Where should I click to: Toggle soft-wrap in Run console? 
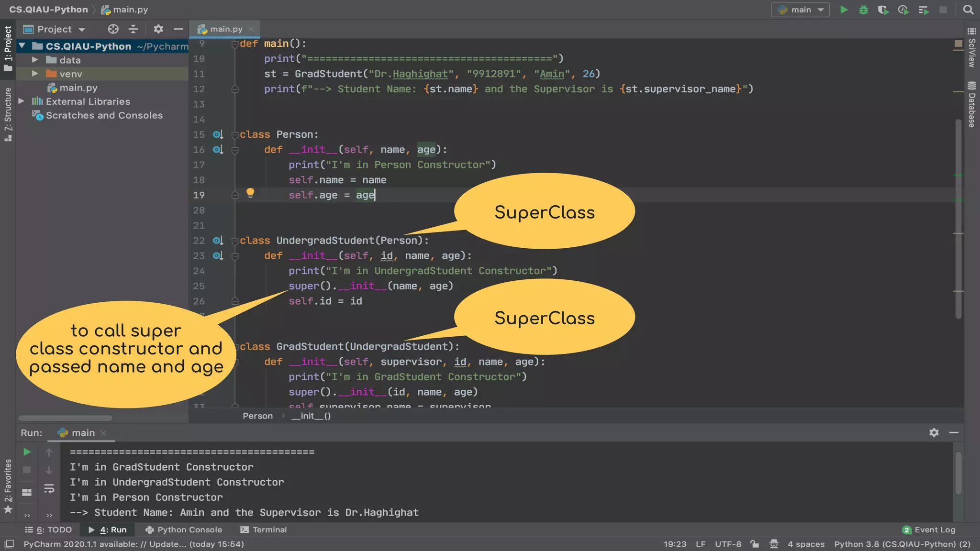49,489
